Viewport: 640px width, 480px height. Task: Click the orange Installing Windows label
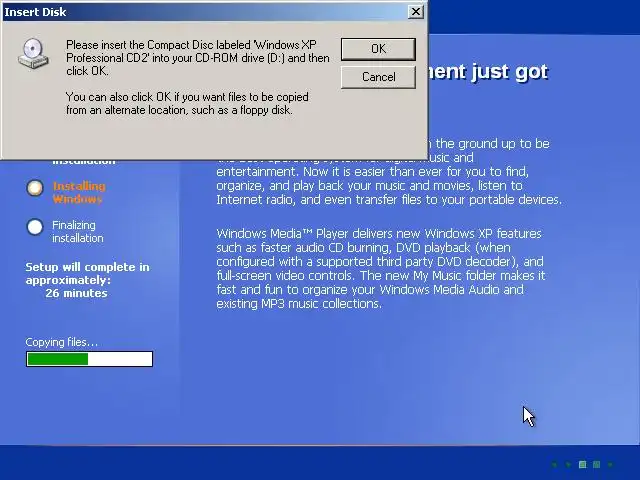pyautogui.click(x=79, y=193)
